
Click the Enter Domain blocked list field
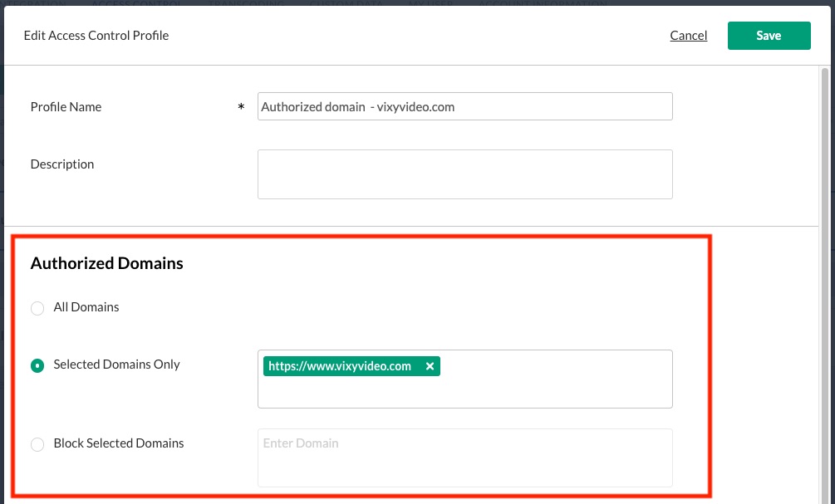[465, 458]
